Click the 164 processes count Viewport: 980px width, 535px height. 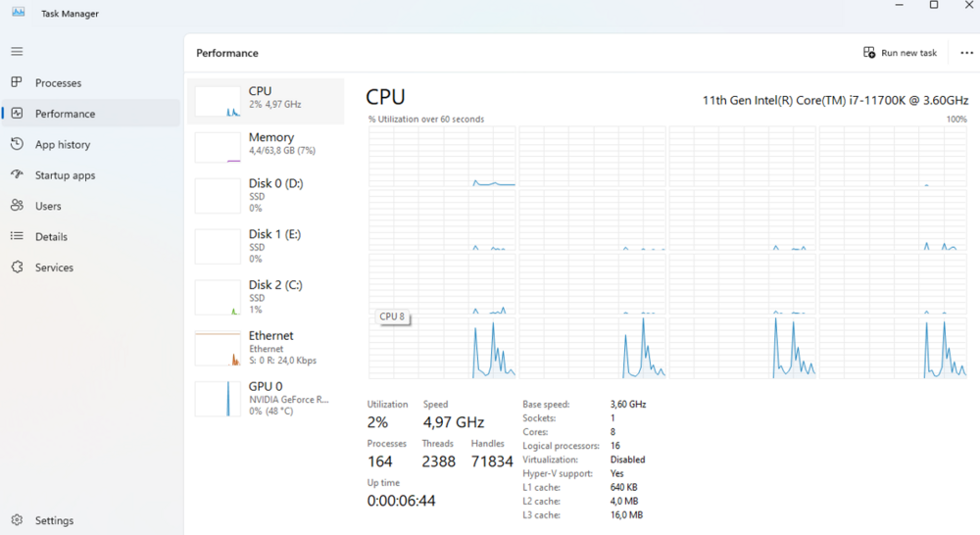point(380,462)
